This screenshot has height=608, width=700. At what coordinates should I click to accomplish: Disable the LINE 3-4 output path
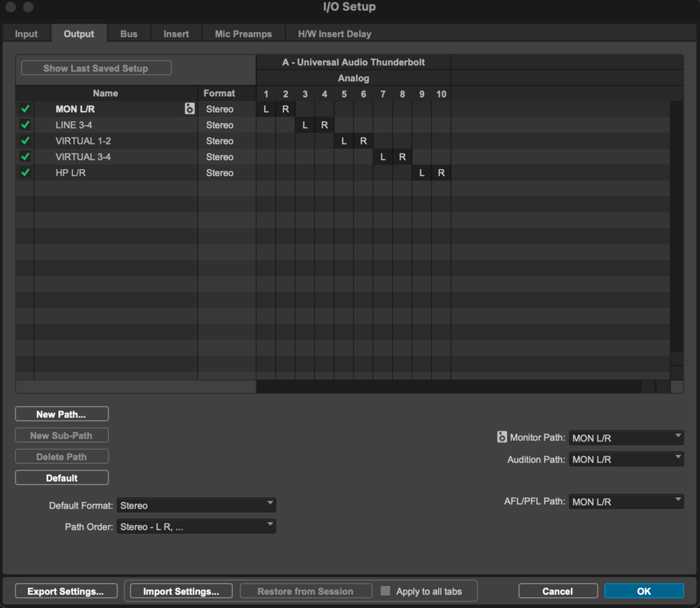pos(25,125)
